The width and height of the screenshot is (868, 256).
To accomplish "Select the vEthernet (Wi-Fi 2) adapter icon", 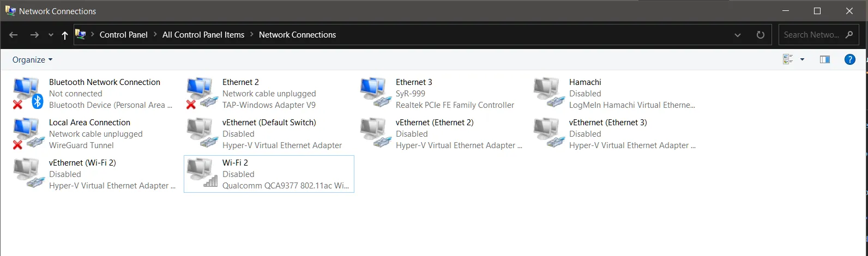I will (27, 174).
